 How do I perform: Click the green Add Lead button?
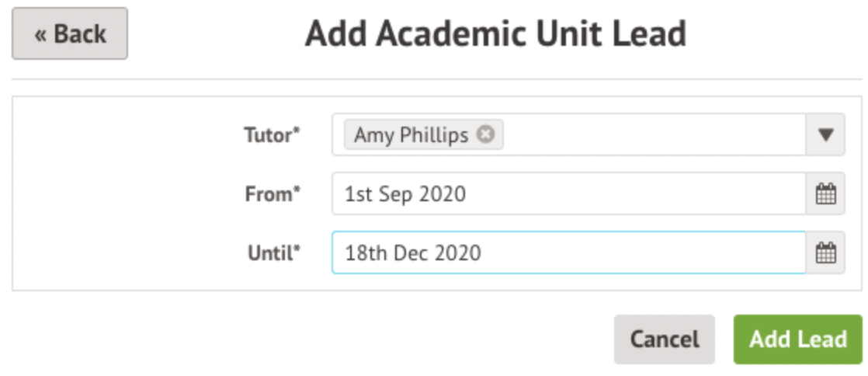pyautogui.click(x=797, y=339)
